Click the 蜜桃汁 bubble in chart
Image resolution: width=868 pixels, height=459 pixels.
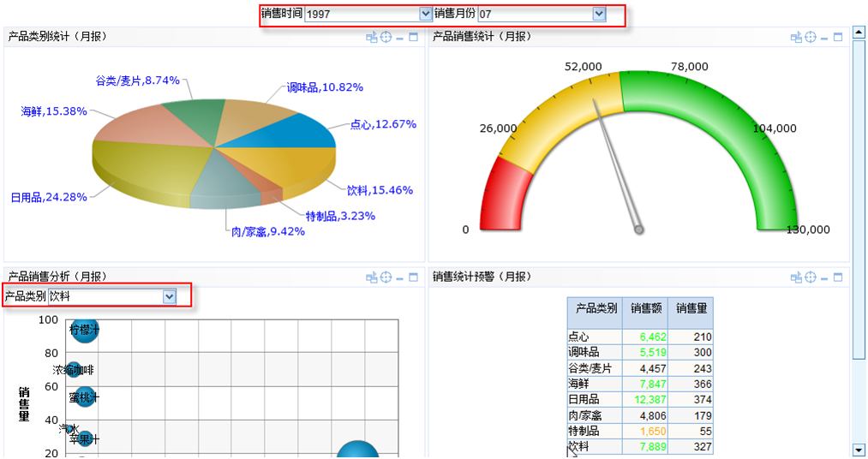pyautogui.click(x=85, y=397)
